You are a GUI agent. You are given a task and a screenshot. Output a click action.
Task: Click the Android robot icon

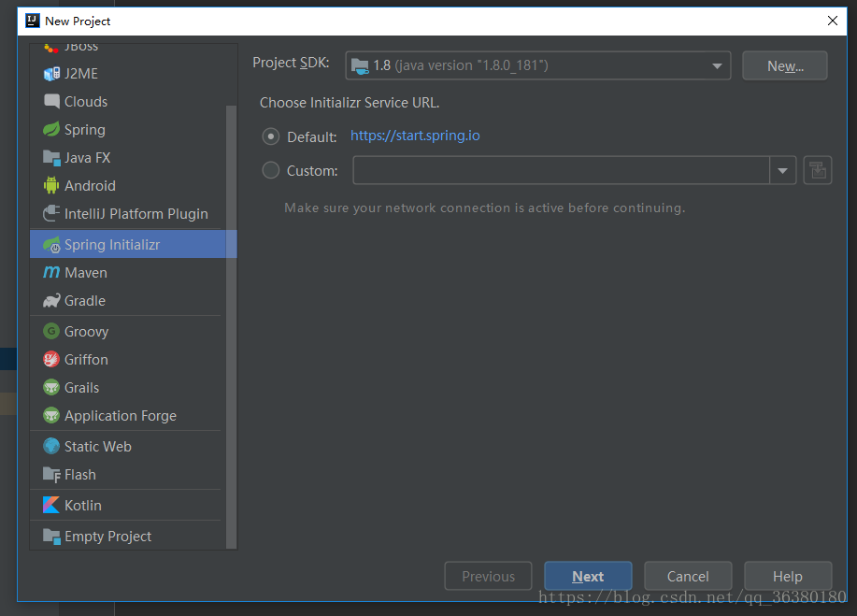coord(51,186)
